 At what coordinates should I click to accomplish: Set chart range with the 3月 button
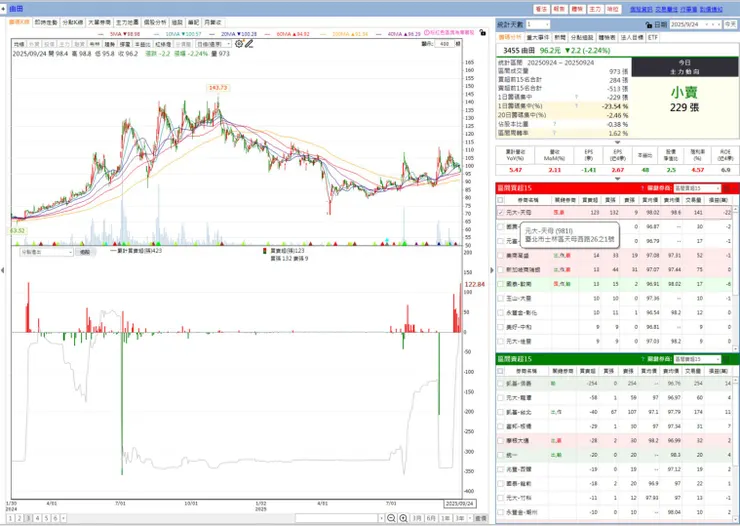417,518
